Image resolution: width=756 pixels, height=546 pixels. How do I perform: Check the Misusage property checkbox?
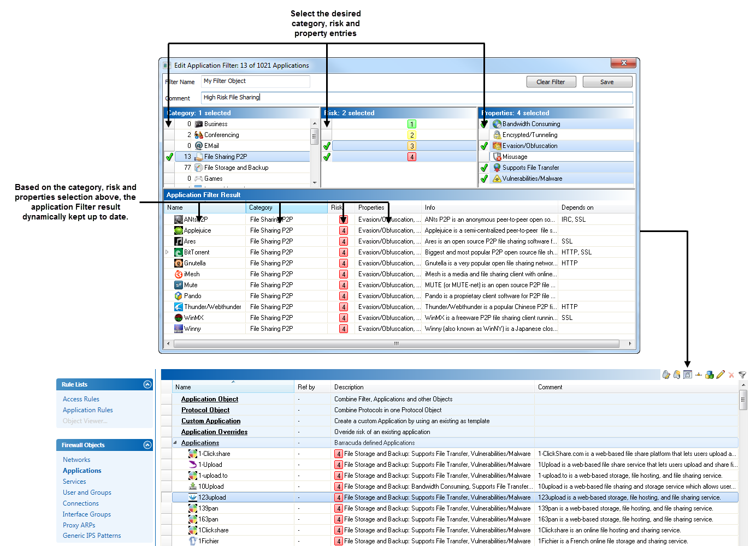click(x=484, y=157)
